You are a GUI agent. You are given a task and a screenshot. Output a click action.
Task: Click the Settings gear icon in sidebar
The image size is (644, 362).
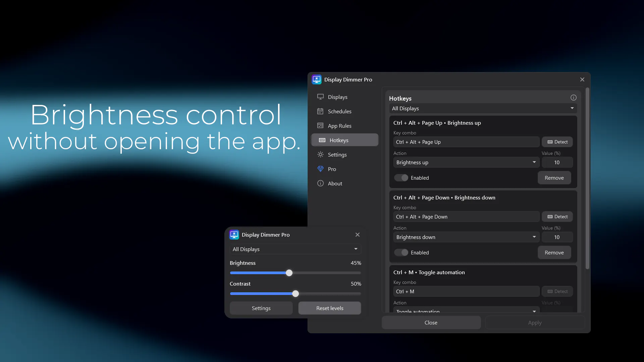click(320, 155)
